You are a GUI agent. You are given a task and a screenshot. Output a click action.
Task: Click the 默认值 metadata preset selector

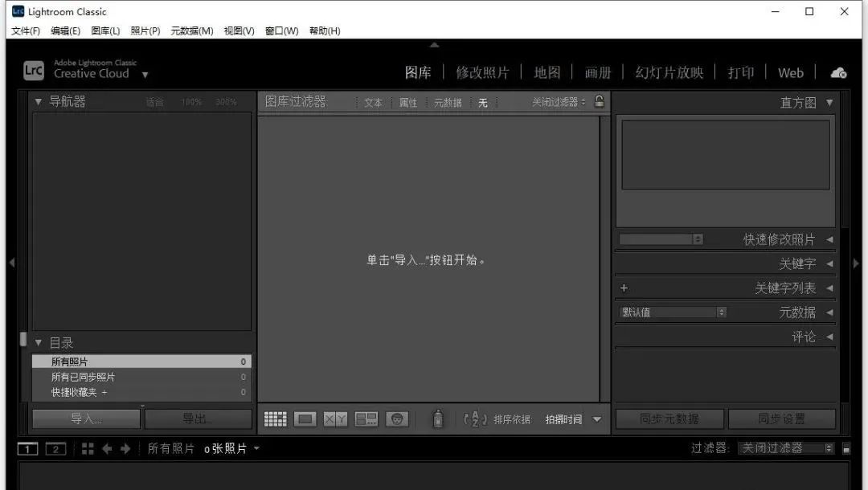pos(671,312)
